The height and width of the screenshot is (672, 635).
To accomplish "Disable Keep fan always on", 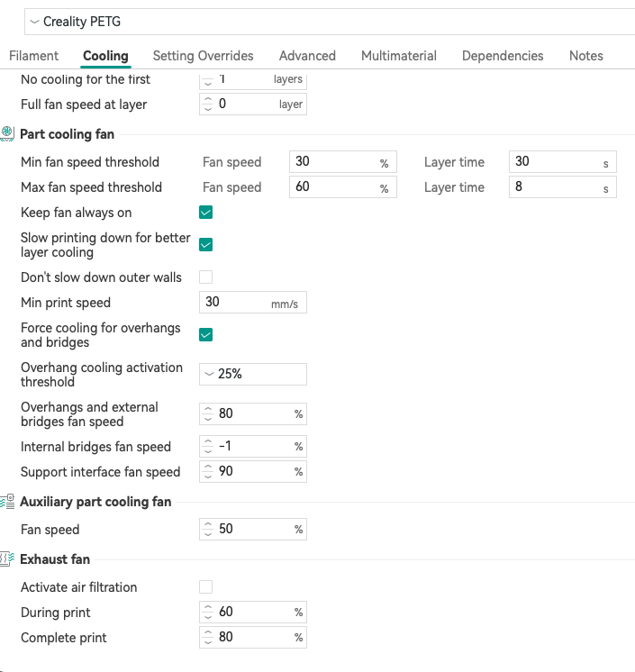I will [205, 213].
